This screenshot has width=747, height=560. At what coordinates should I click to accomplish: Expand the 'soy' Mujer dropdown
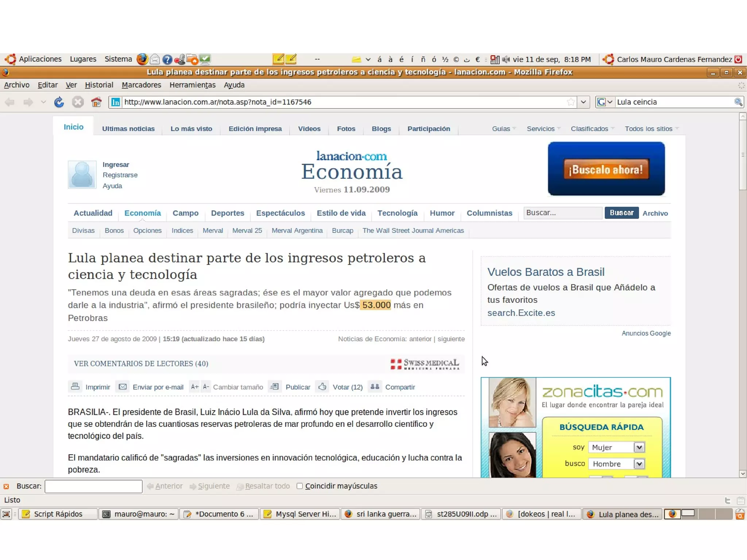[639, 447]
